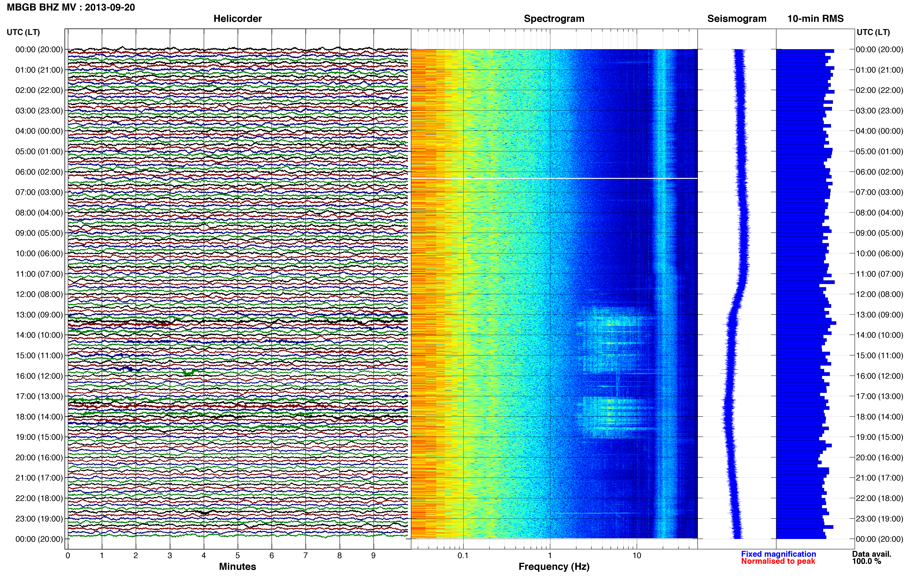Click the 'Data avail.' label
924x578 pixels.
pos(872,554)
